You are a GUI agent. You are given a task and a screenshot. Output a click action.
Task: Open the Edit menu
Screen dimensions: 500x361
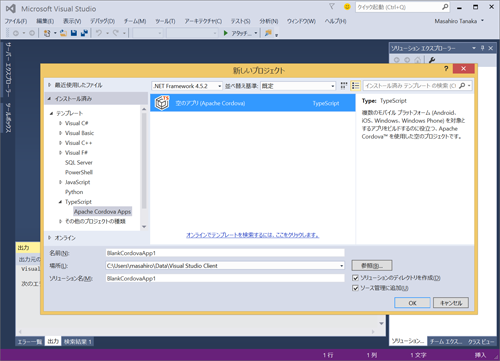[x=45, y=21]
